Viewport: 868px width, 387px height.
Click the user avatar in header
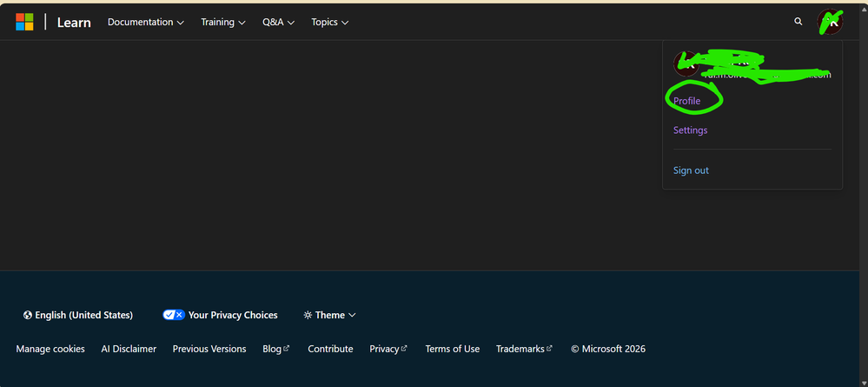(x=830, y=22)
